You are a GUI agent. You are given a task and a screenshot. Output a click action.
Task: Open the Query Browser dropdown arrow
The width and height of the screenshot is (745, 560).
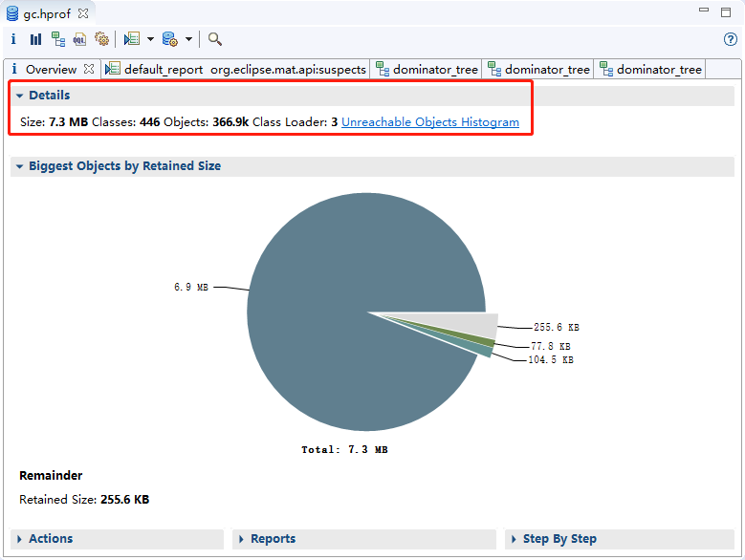coord(188,39)
